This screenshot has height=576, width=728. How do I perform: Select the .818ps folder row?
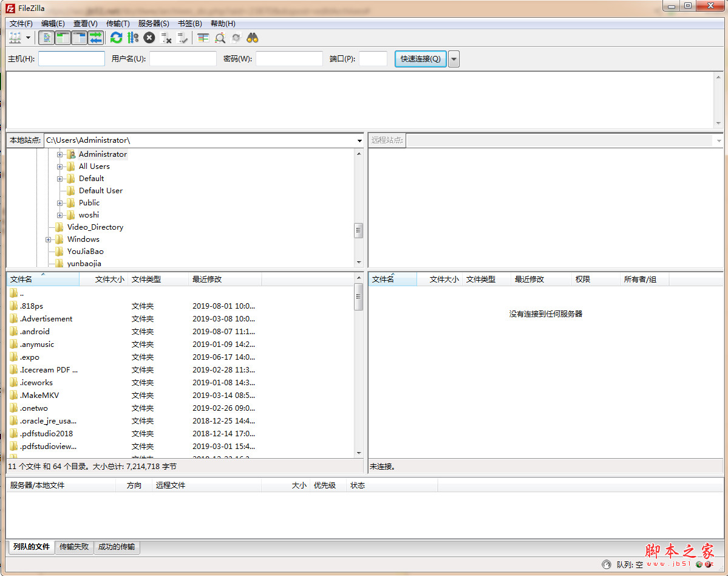point(181,306)
